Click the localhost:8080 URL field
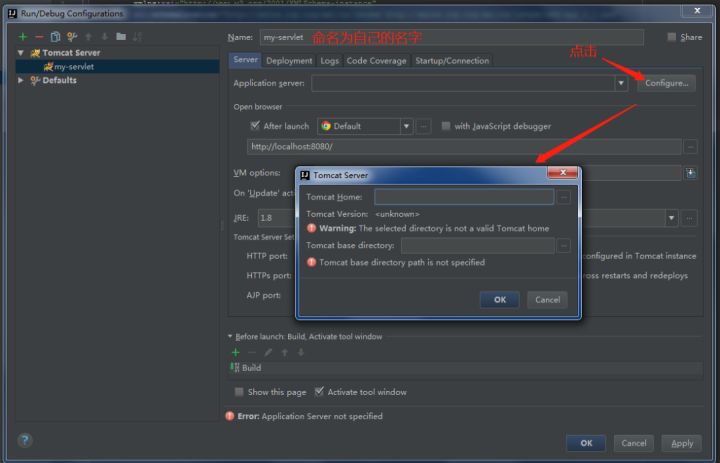 pyautogui.click(x=464, y=147)
